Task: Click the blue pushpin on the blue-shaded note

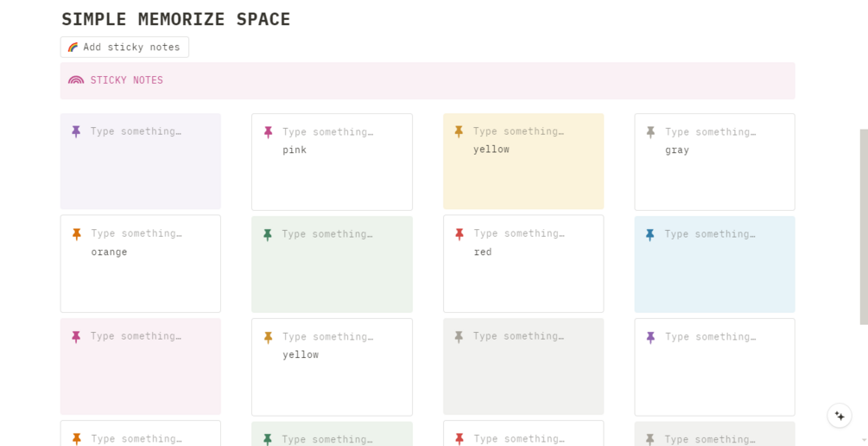Action: click(649, 234)
